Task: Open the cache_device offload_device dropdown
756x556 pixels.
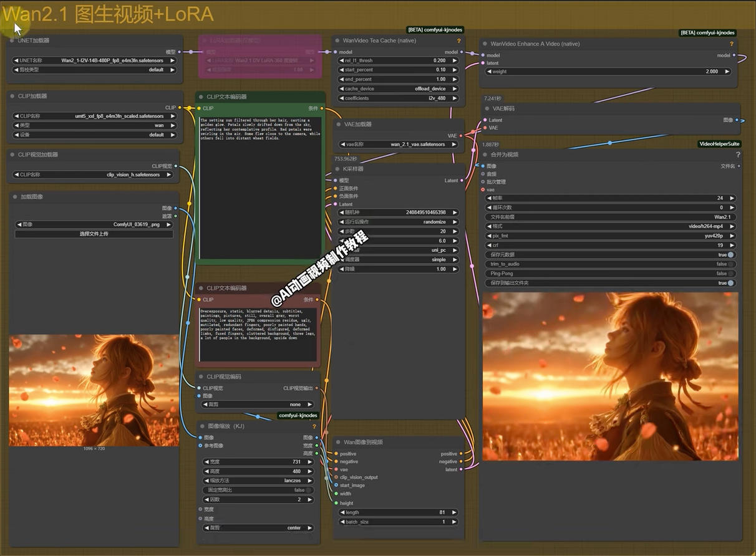Action: [399, 89]
